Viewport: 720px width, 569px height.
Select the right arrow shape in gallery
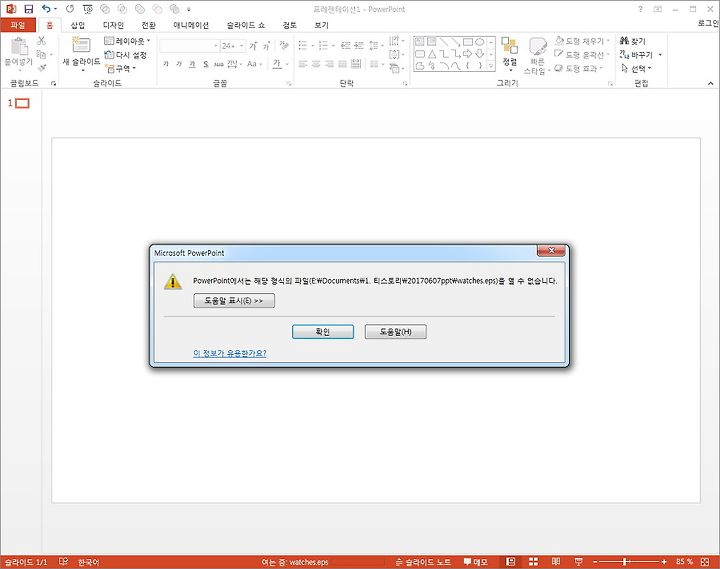click(x=467, y=54)
